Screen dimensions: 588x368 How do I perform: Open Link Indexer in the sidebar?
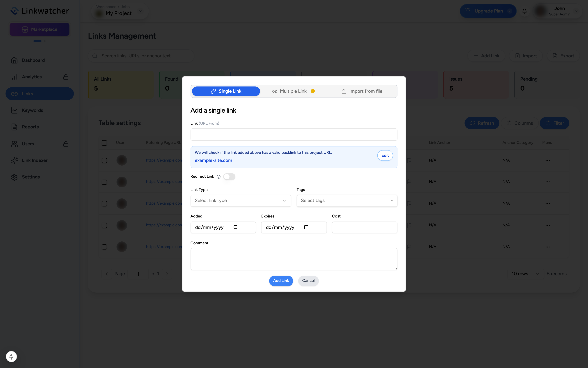(x=40, y=160)
